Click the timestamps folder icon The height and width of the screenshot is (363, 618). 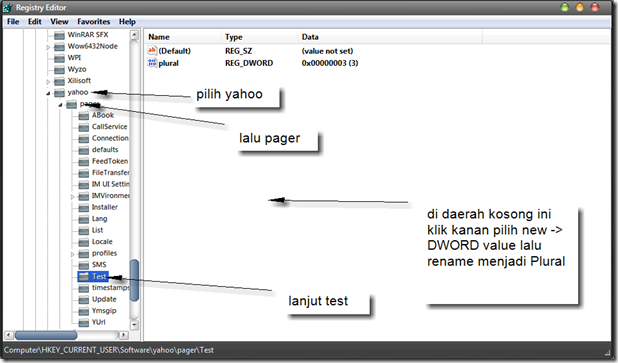coord(84,288)
